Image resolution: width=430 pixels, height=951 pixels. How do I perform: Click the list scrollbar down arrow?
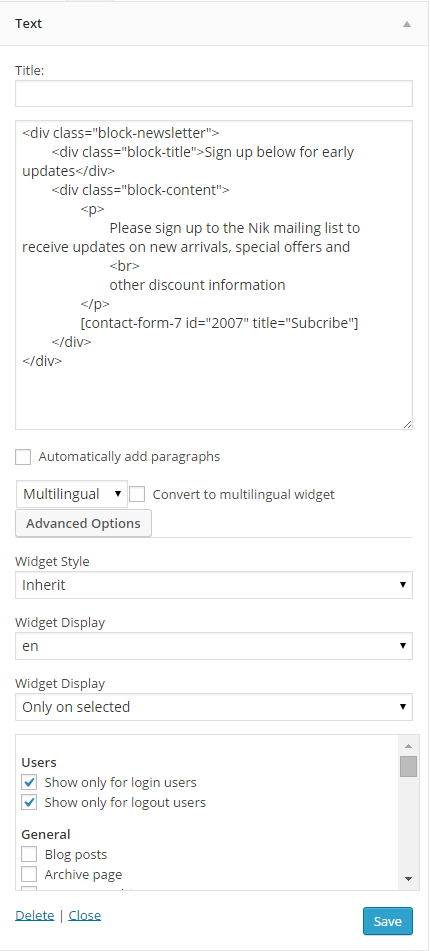tap(408, 878)
